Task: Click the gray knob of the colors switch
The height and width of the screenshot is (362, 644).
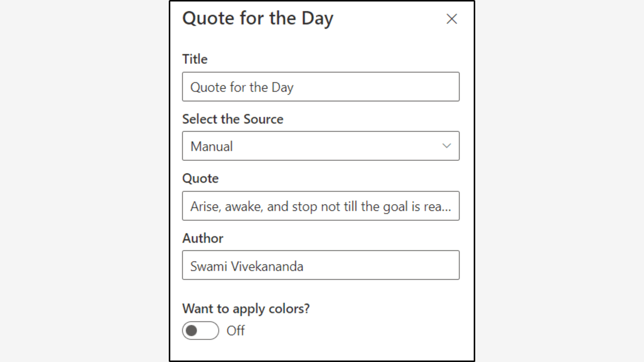Action: coord(191,331)
